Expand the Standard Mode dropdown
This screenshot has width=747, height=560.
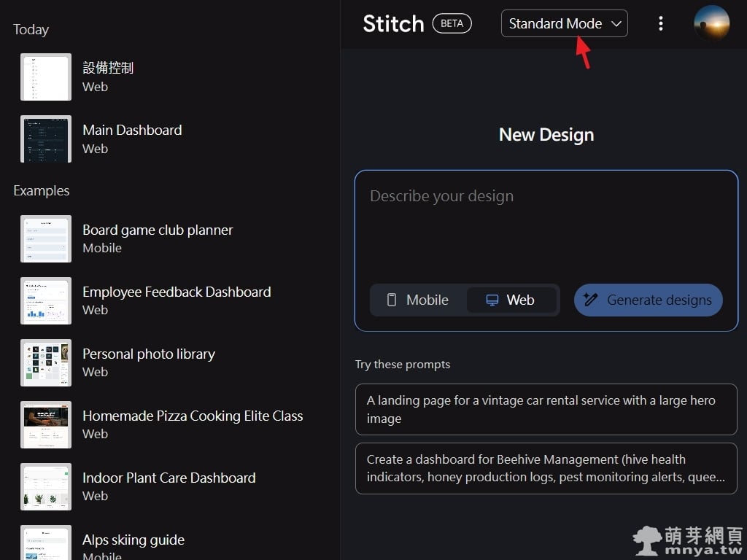tap(563, 23)
